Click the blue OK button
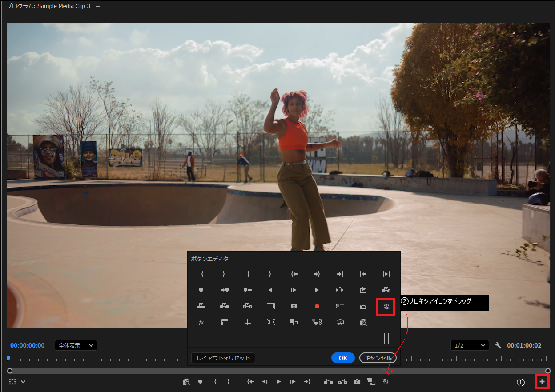 tap(343, 358)
